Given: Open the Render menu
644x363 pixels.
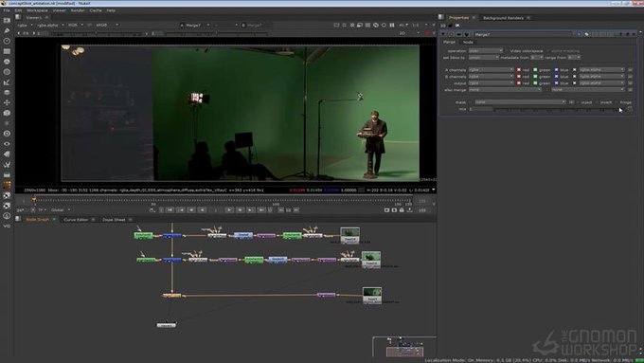Looking at the screenshot, I should pos(78,10).
